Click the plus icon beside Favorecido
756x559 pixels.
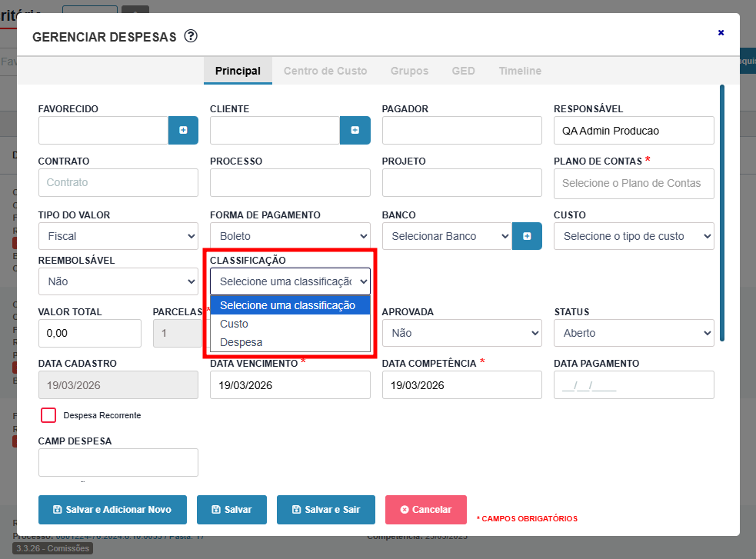point(183,131)
